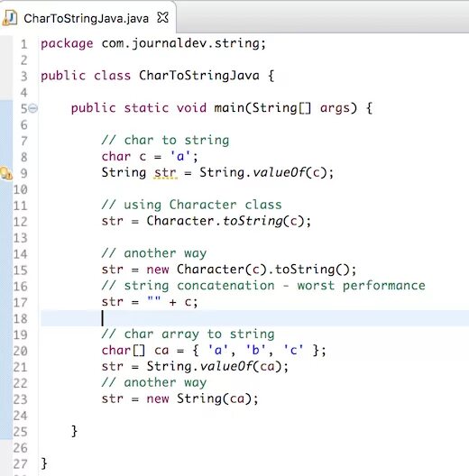Click the comment '// using Character class'
Screen dimensions: 469x476
click(192, 205)
